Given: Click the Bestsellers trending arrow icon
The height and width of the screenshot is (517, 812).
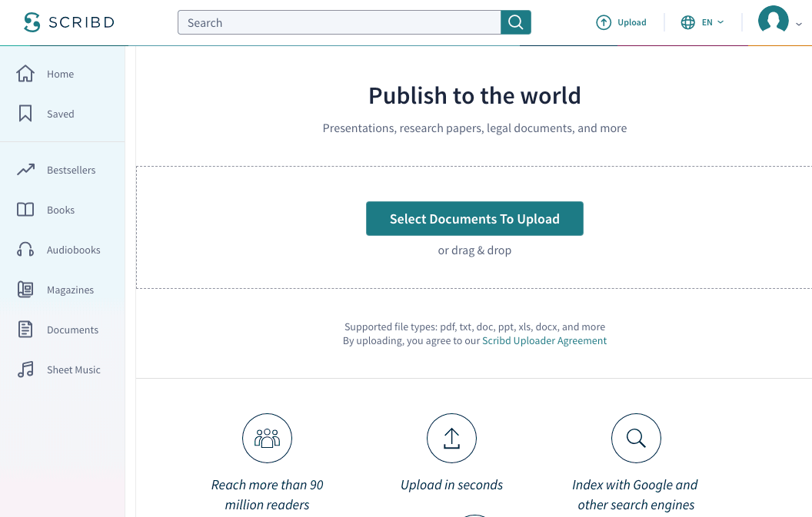Looking at the screenshot, I should [x=25, y=169].
